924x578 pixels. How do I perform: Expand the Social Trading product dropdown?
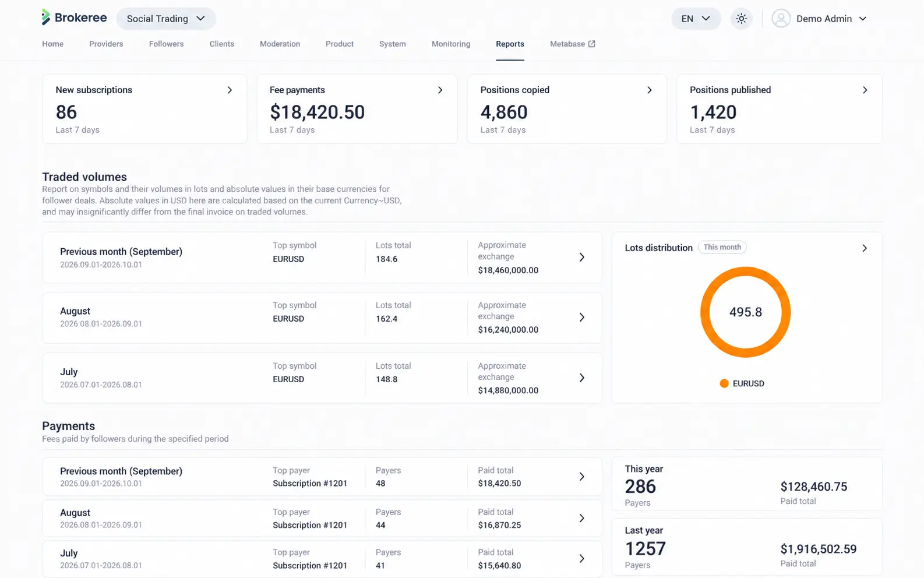pos(166,19)
